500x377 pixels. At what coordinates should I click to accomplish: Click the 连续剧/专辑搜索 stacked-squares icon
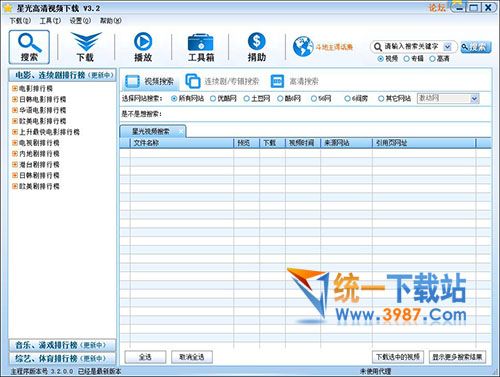coord(193,81)
